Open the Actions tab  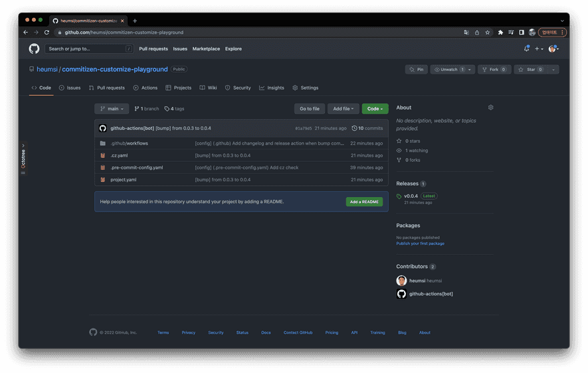coord(146,88)
